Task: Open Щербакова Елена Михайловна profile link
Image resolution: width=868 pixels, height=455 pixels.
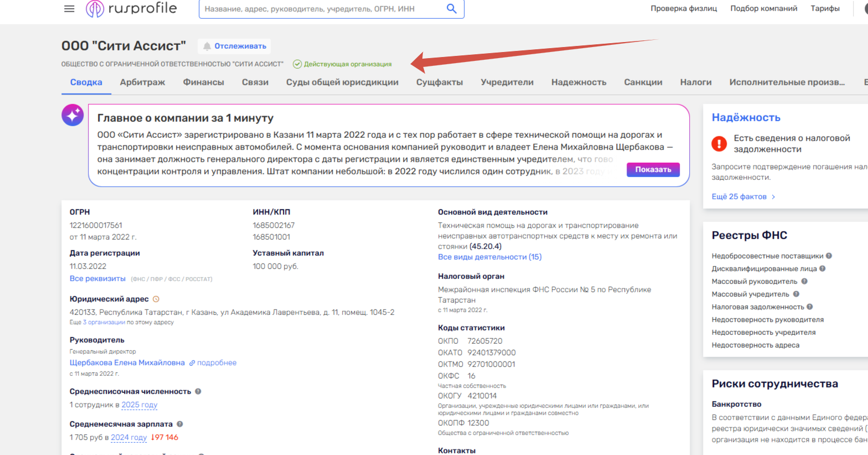Action: [x=127, y=363]
